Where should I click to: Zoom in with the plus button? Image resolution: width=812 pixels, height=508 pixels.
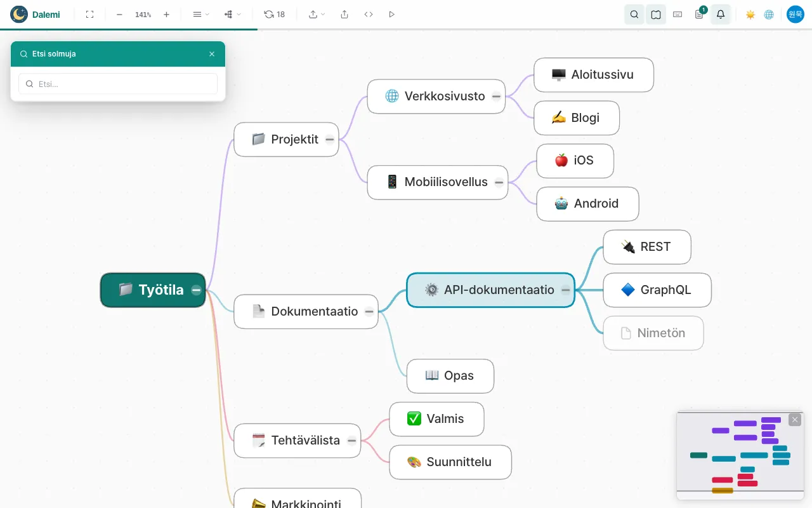166,15
